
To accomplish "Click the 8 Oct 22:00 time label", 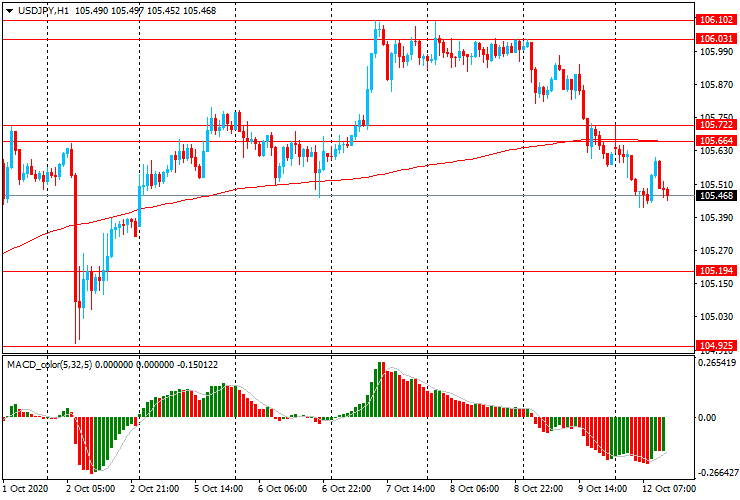I will (539, 489).
